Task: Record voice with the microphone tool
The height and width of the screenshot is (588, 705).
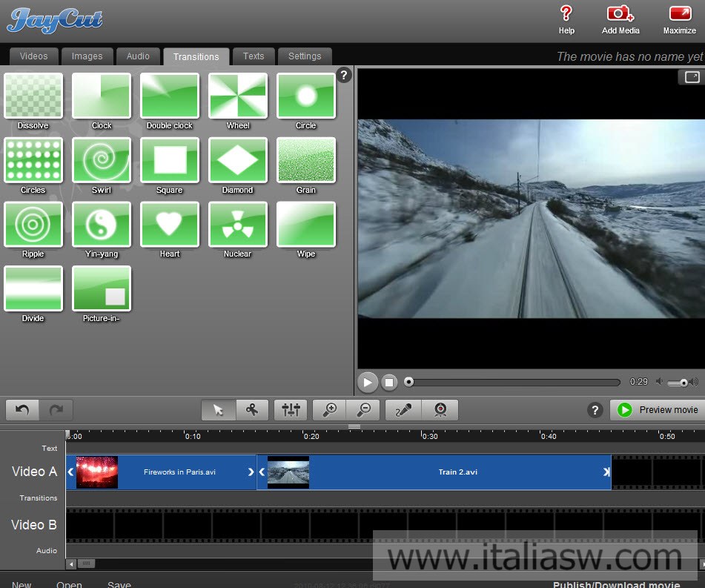Action: coord(403,410)
